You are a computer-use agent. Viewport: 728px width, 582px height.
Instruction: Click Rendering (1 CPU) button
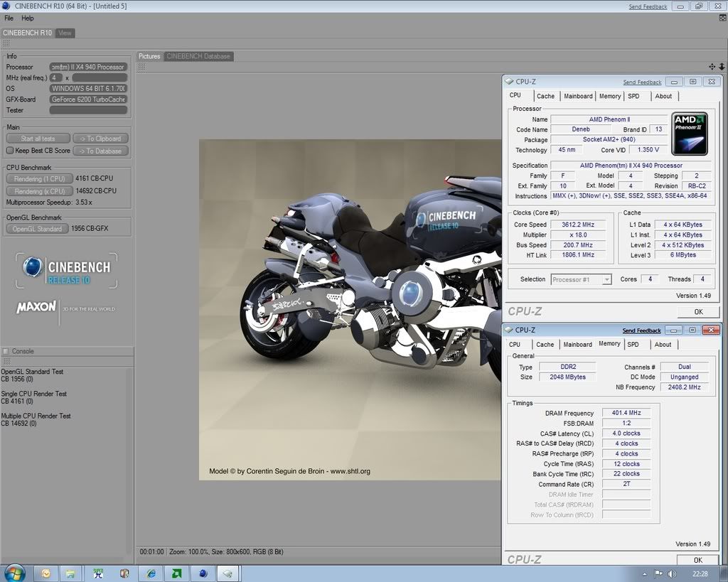click(40, 178)
